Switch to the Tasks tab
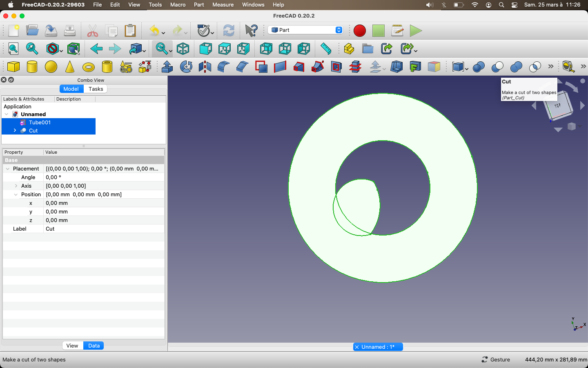Screen dimensions: 588x368 click(x=96, y=89)
